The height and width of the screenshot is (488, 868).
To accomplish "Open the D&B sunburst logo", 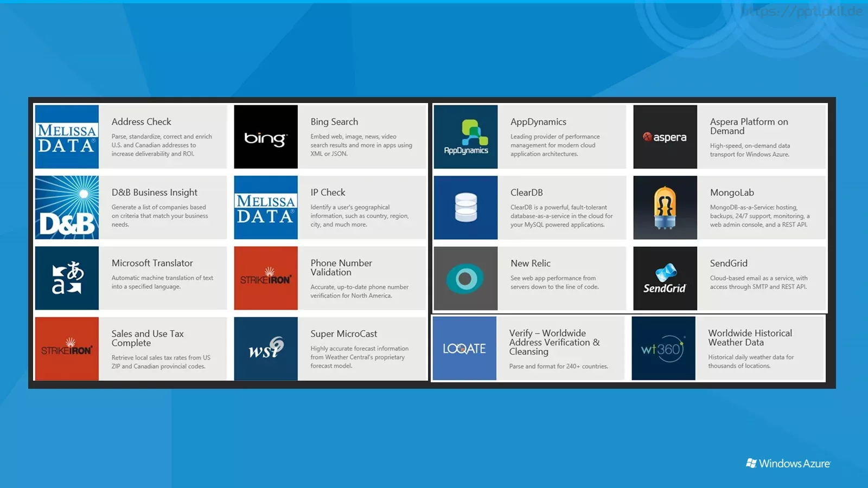I will coord(67,207).
